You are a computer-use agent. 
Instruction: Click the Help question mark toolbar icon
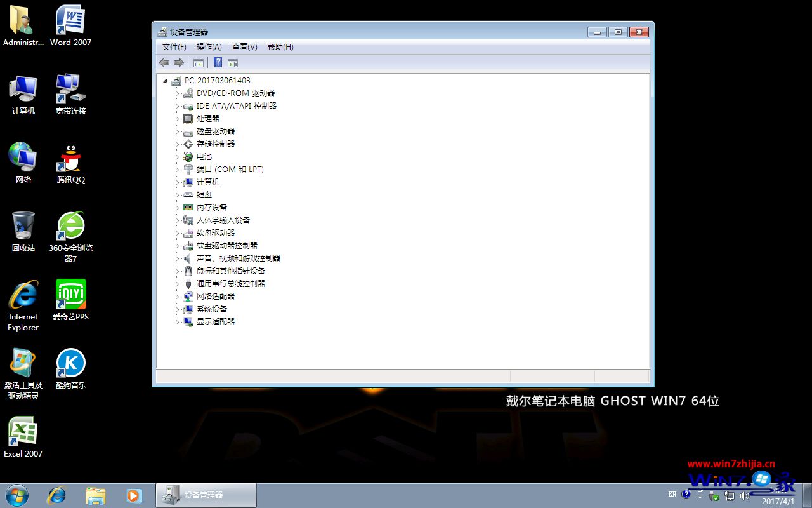tap(218, 62)
